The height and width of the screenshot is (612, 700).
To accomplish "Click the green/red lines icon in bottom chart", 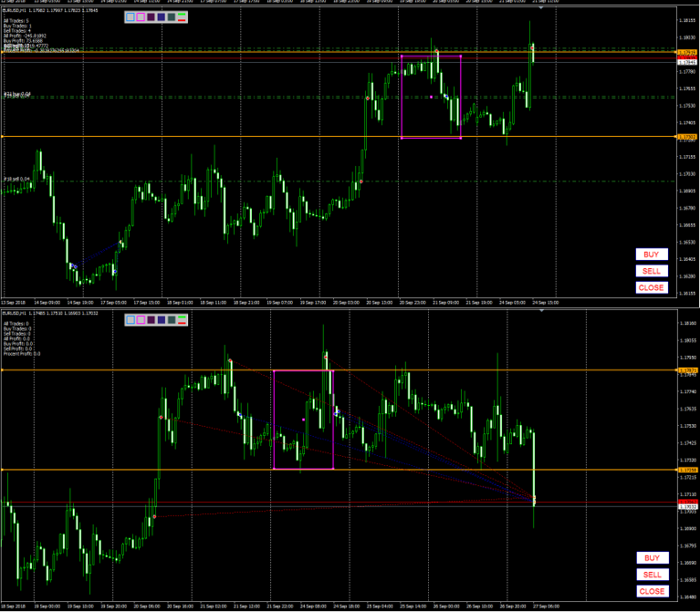I will point(182,320).
